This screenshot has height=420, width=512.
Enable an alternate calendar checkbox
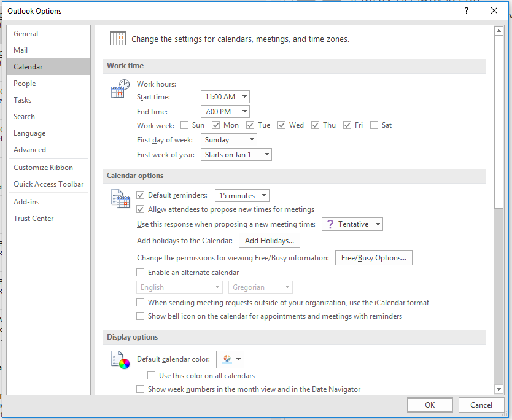tap(141, 273)
